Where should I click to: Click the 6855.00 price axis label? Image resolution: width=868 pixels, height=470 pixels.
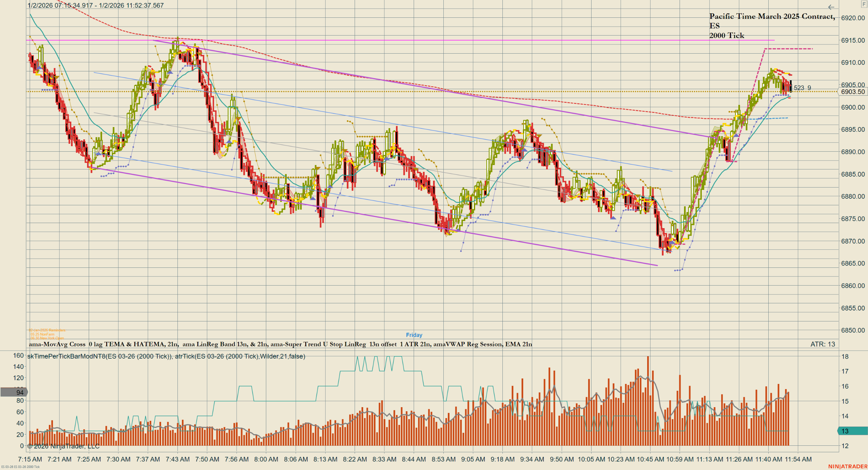853,308
